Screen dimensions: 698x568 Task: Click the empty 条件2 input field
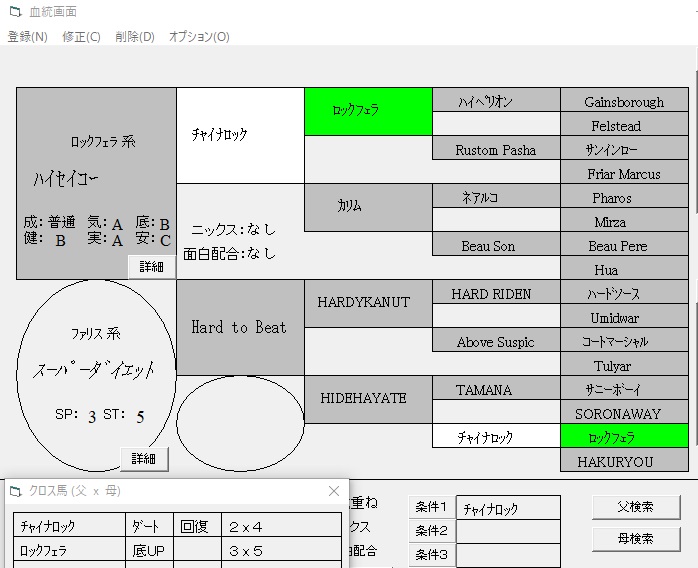coord(508,531)
